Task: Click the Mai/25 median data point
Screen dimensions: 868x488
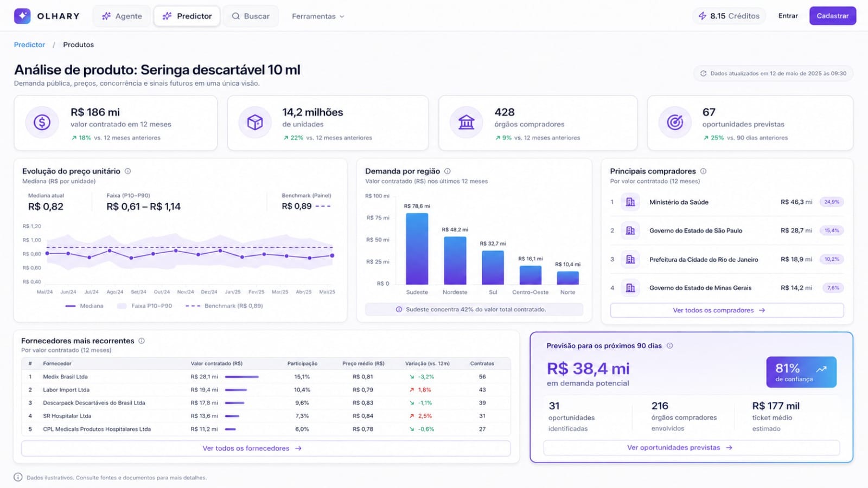Action: tap(332, 255)
